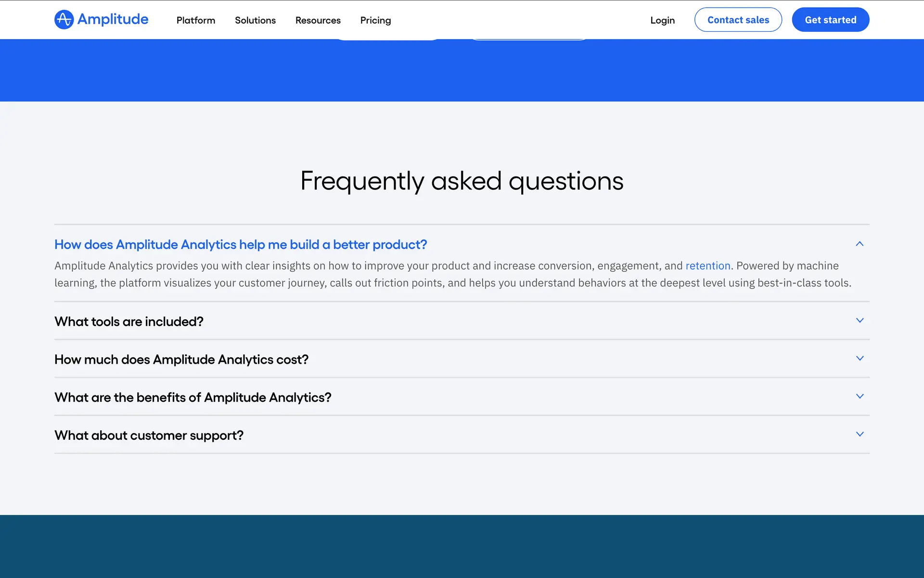Expand chevron for What tools are included
This screenshot has width=924, height=578.
pos(860,320)
